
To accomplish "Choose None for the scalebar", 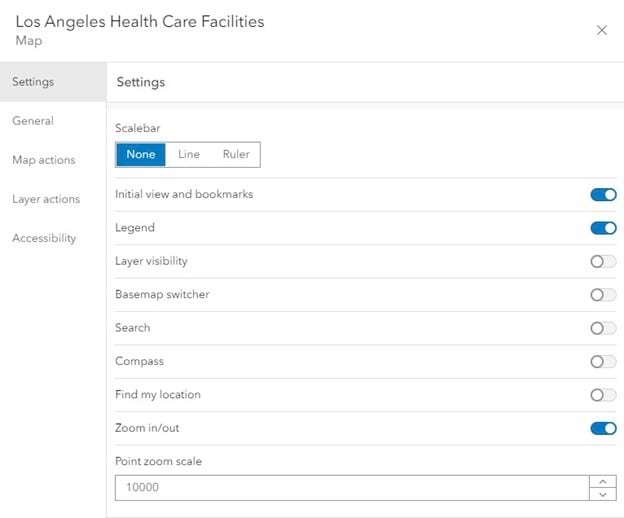I will [x=141, y=154].
